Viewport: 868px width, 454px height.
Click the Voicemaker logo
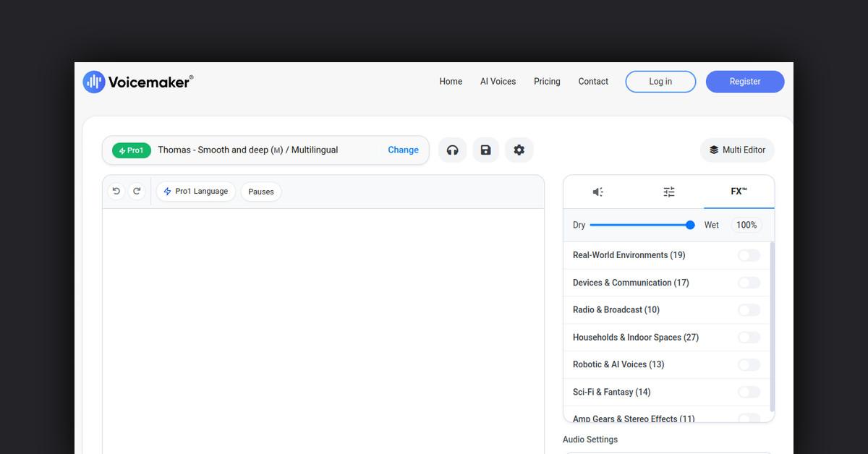[138, 82]
